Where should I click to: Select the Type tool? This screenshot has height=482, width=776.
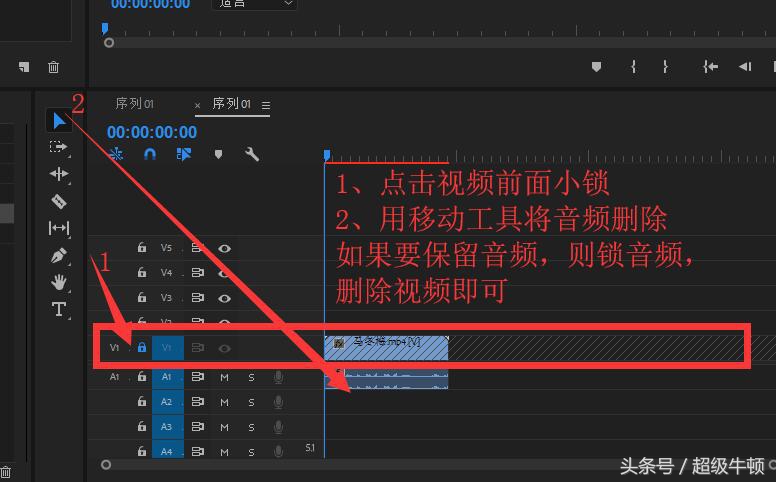58,309
